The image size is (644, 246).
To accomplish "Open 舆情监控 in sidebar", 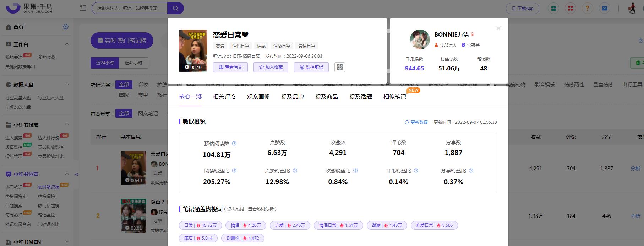I will point(14,147).
